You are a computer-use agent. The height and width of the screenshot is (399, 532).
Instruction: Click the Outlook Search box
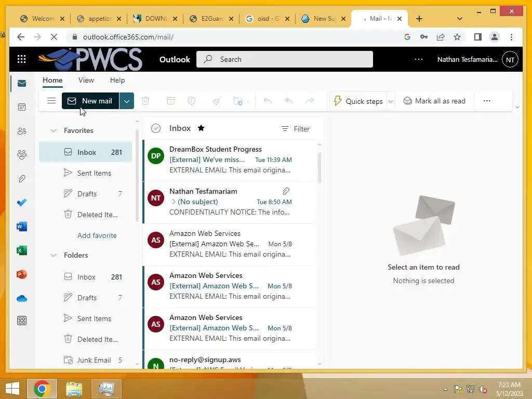tap(284, 59)
